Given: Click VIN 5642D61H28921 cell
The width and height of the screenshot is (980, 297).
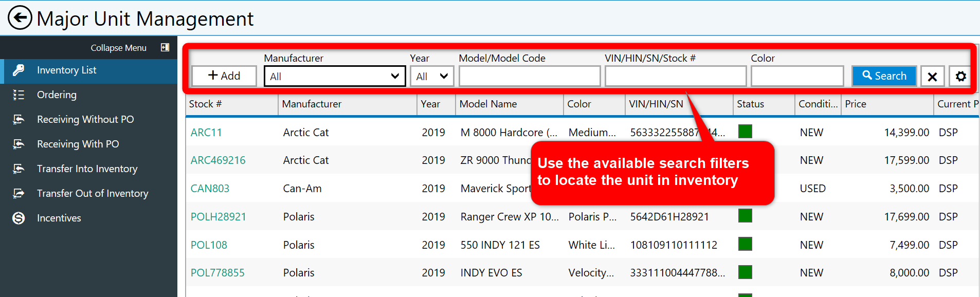Looking at the screenshot, I should (x=669, y=217).
